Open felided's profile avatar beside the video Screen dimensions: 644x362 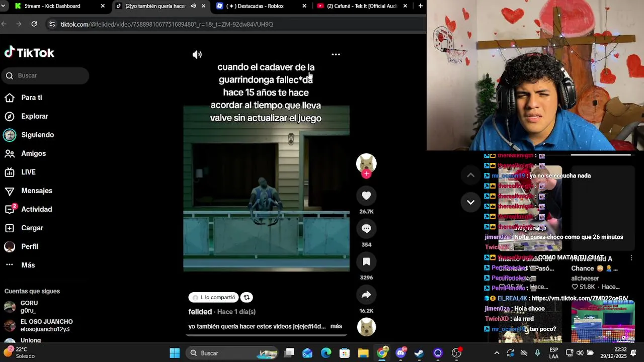click(x=366, y=163)
